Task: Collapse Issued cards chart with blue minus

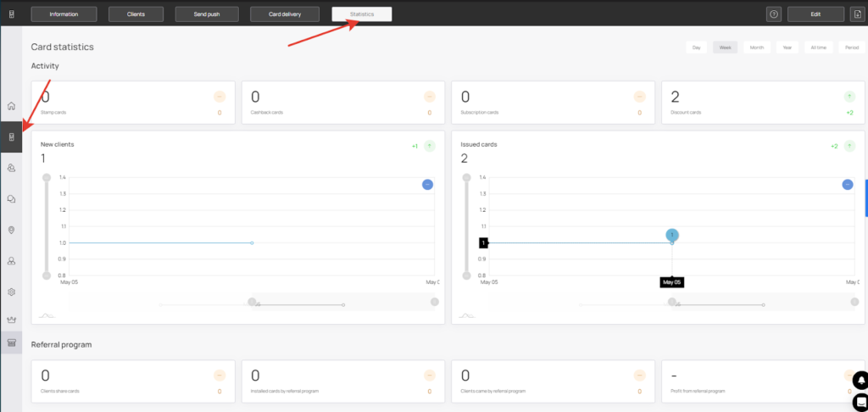Action: coord(848,185)
